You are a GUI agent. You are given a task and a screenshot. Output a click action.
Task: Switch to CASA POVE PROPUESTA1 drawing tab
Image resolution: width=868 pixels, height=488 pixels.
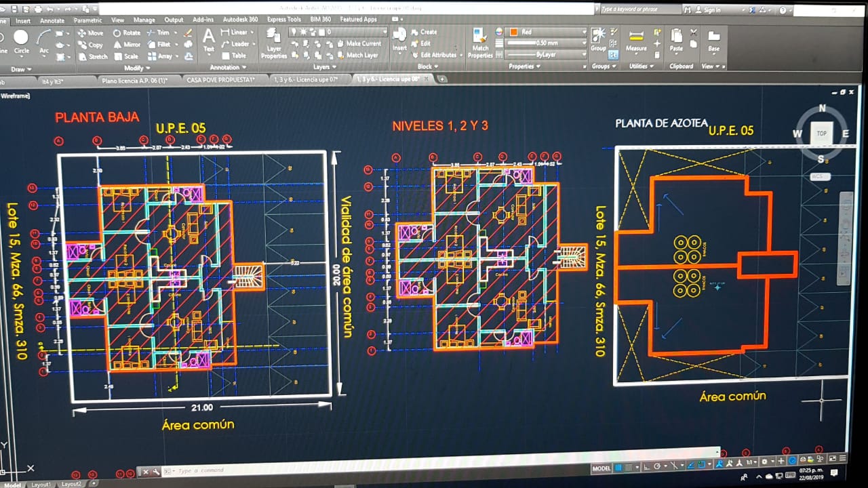click(220, 80)
